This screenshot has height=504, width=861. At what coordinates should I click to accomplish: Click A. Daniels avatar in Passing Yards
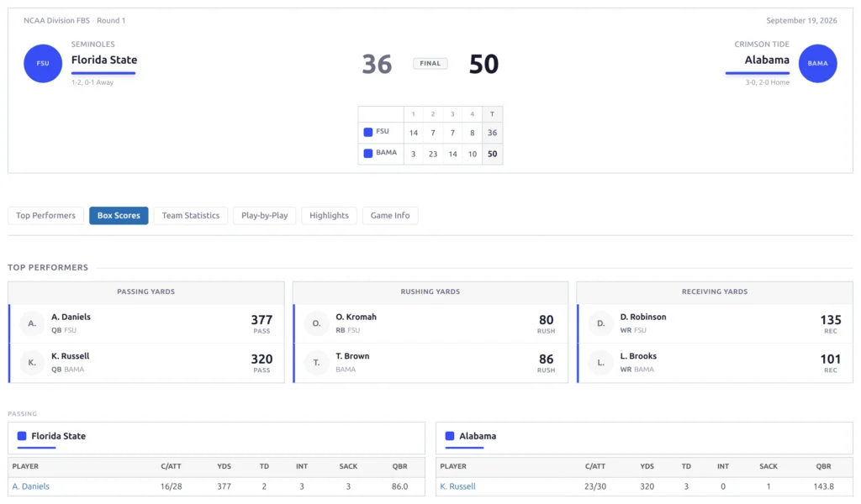(33, 323)
